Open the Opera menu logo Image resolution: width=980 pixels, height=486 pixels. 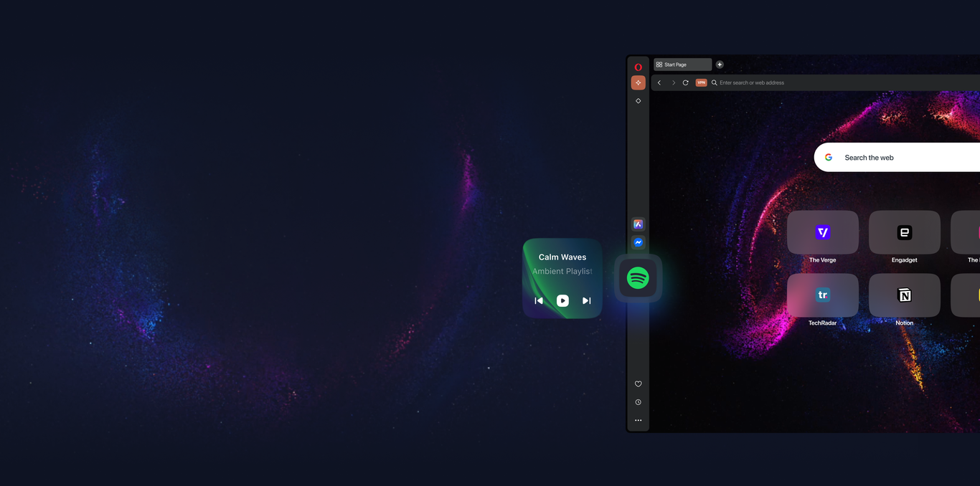tap(638, 66)
